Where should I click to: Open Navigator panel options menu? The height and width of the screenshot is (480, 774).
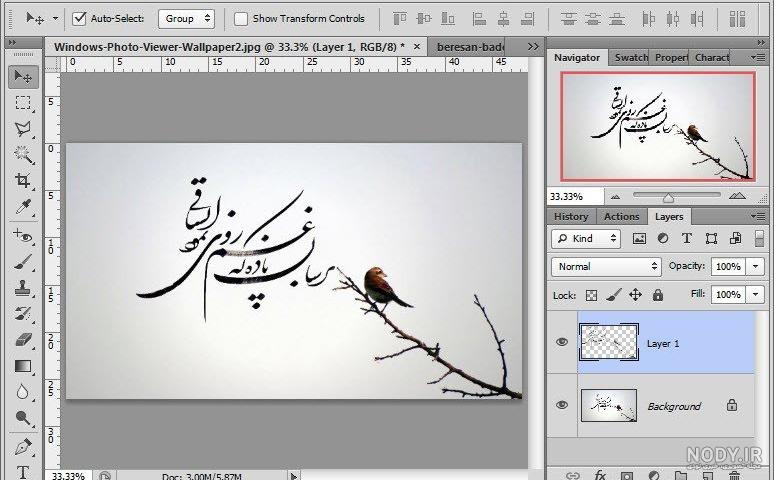(x=758, y=57)
